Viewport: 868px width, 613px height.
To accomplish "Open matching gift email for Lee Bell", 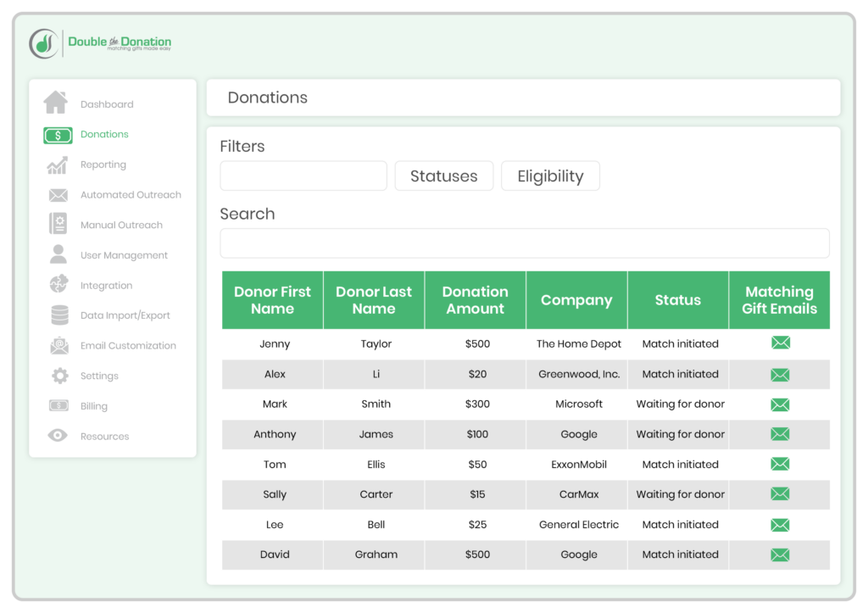I will pyautogui.click(x=780, y=525).
